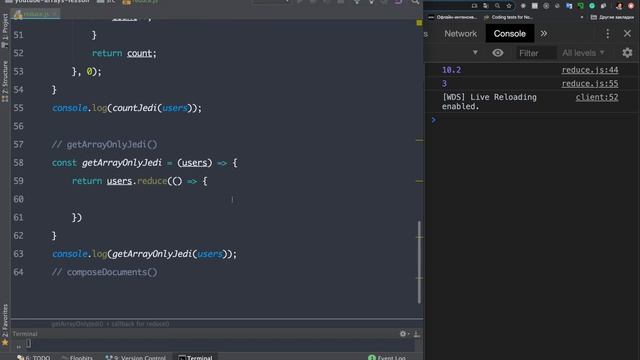Select the WDS Live Reloading enabled message
The height and width of the screenshot is (360, 640).
click(x=489, y=102)
